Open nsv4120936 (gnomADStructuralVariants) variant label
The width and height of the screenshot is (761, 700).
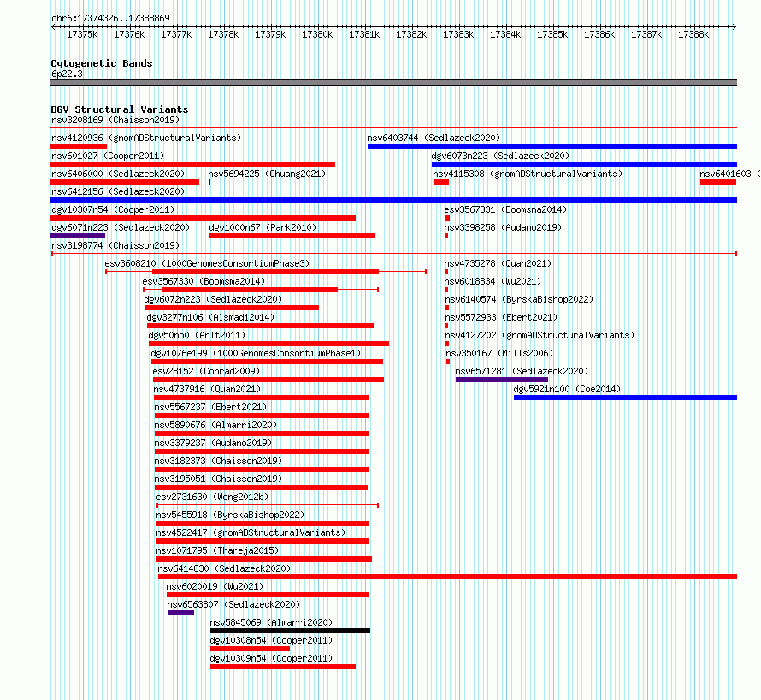146,138
